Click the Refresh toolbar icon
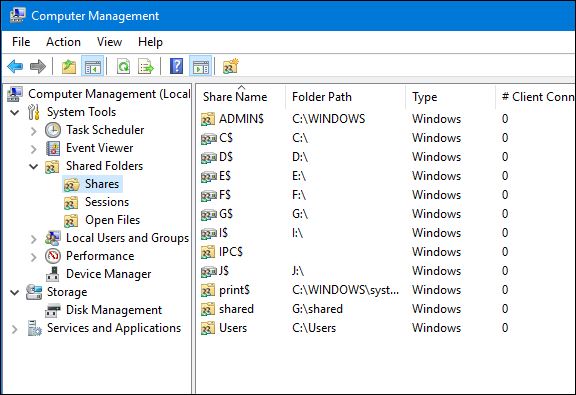This screenshot has width=576, height=395. coord(123,67)
